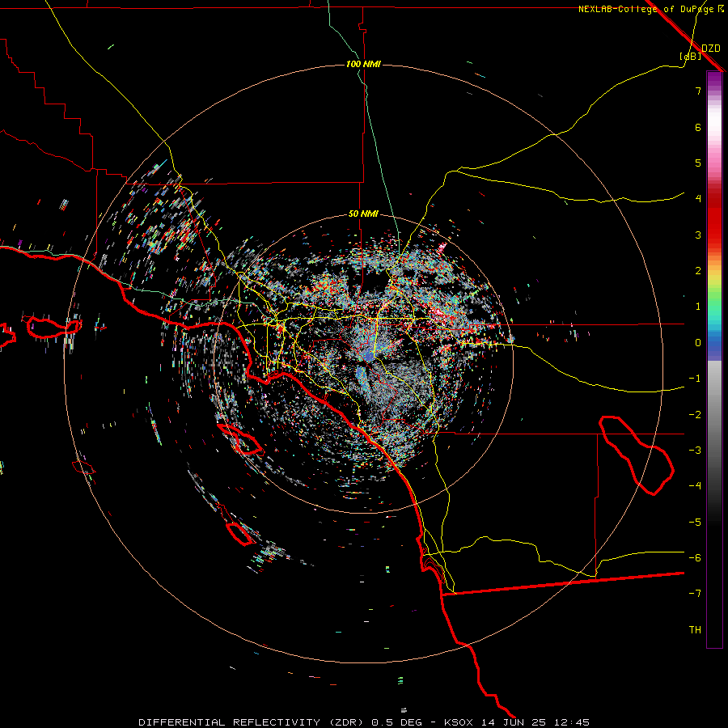Click the -4 value on color scale

[695, 486]
